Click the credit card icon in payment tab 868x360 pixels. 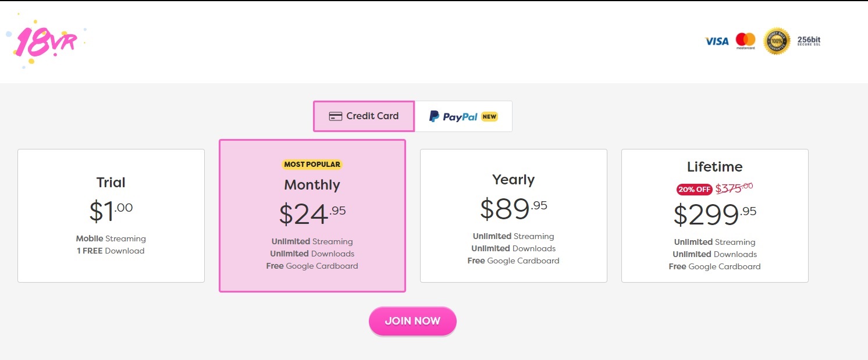pyautogui.click(x=335, y=116)
